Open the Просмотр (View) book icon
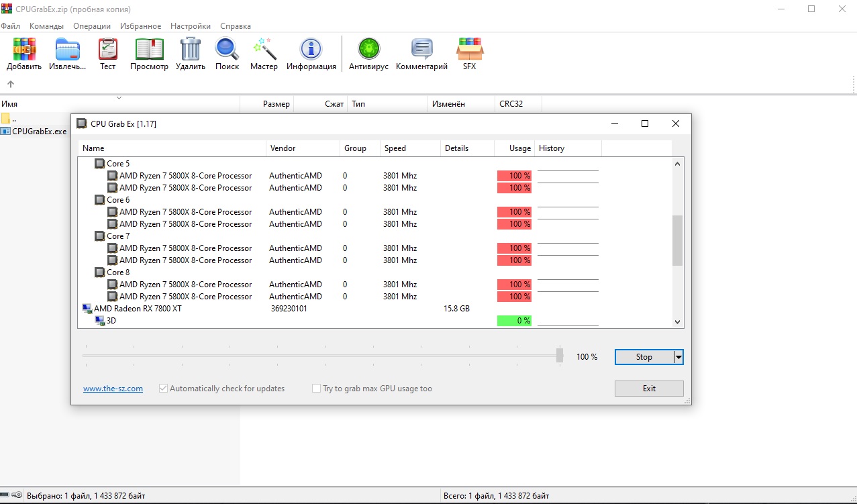 [149, 49]
